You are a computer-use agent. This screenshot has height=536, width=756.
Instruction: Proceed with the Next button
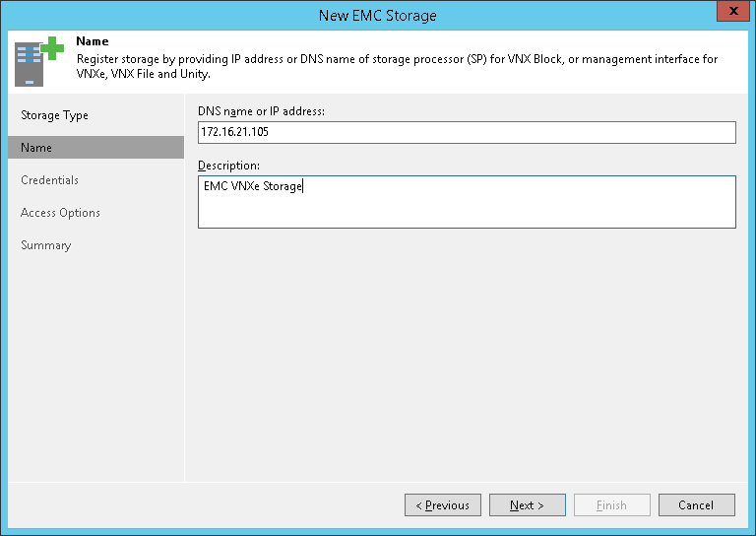point(527,505)
